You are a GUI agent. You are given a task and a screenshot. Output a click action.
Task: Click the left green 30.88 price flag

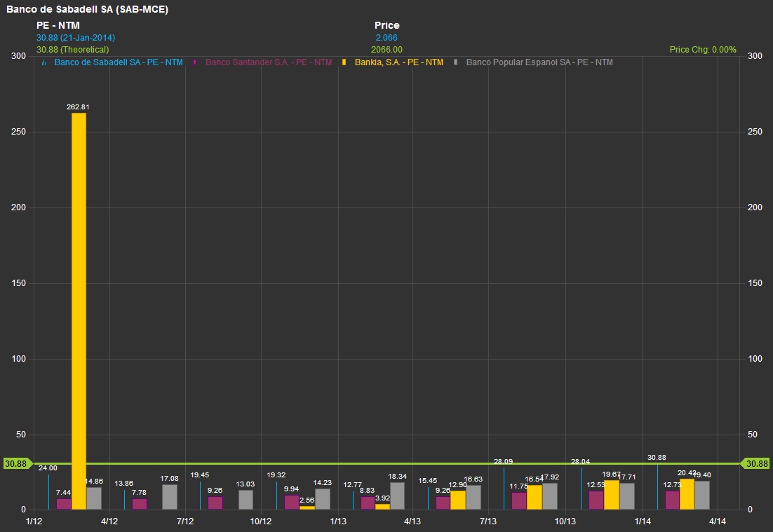point(15,463)
